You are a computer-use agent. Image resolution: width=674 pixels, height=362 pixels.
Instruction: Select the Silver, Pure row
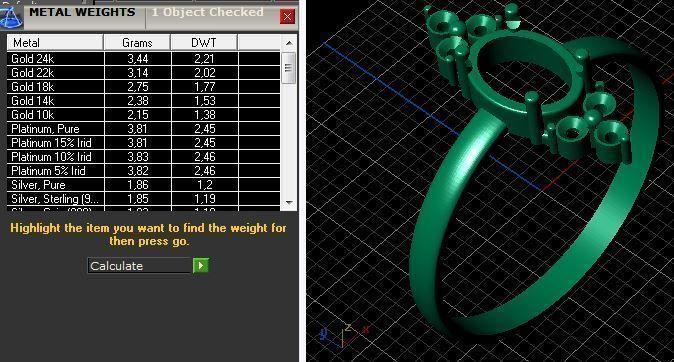(144, 184)
